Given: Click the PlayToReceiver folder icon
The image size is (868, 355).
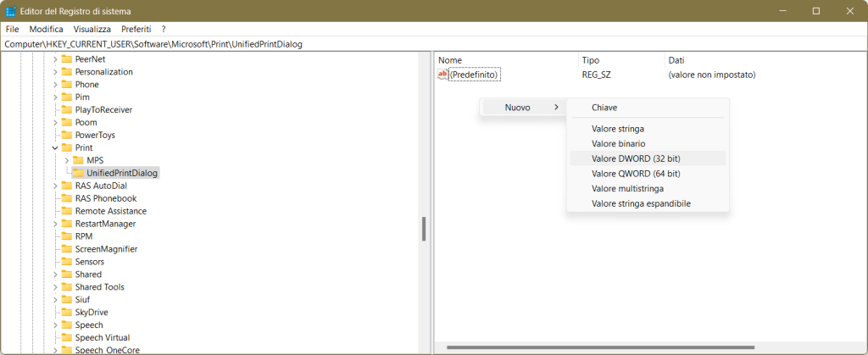Looking at the screenshot, I should pos(67,109).
